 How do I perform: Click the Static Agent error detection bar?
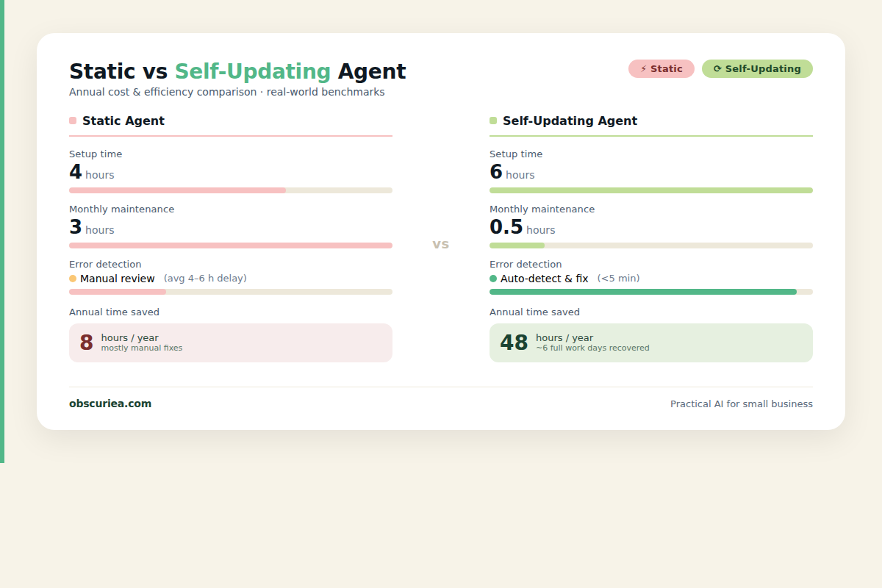[231, 292]
